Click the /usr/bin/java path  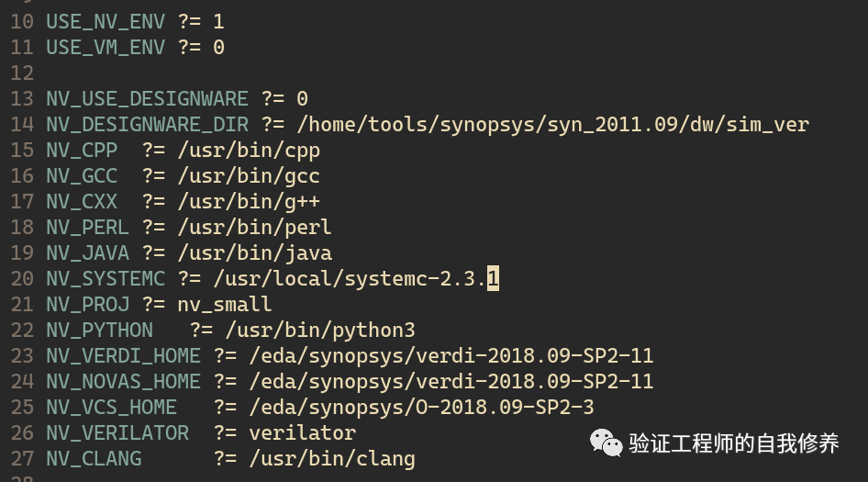255,253
